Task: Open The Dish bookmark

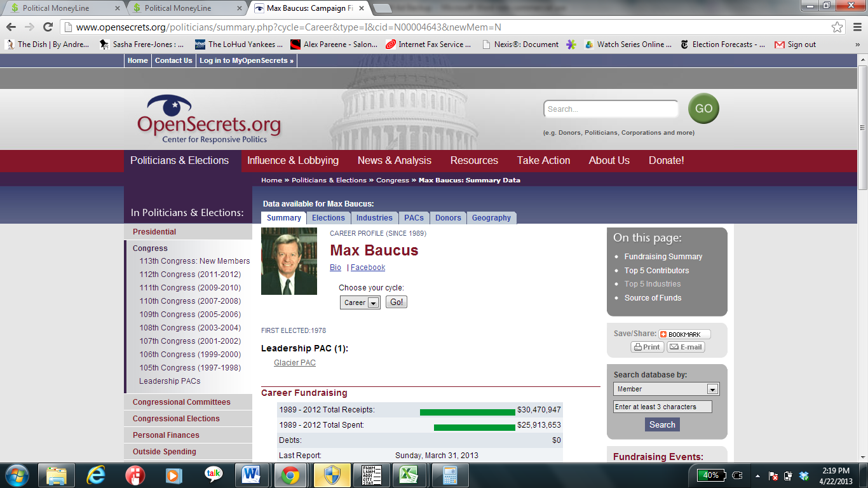Action: tap(47, 44)
